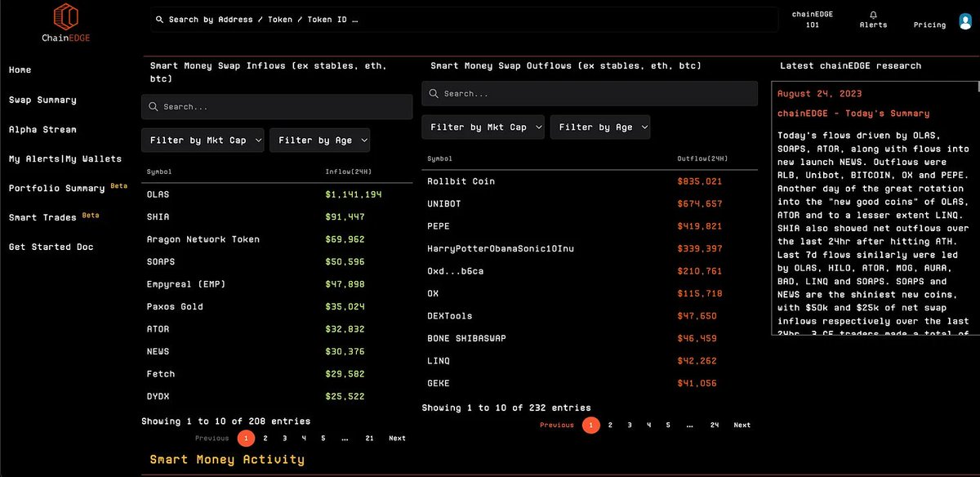Select the NEWS row
The height and width of the screenshot is (477, 980).
click(277, 351)
